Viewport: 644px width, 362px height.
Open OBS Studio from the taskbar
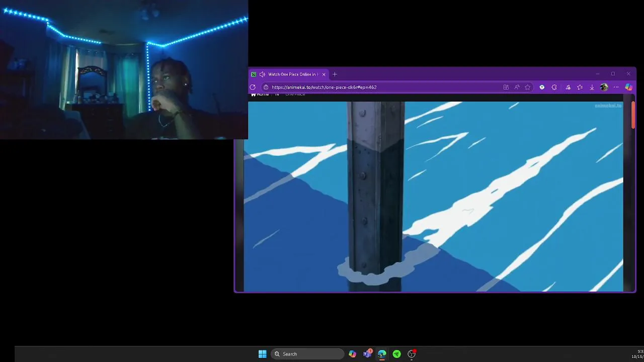click(x=412, y=354)
